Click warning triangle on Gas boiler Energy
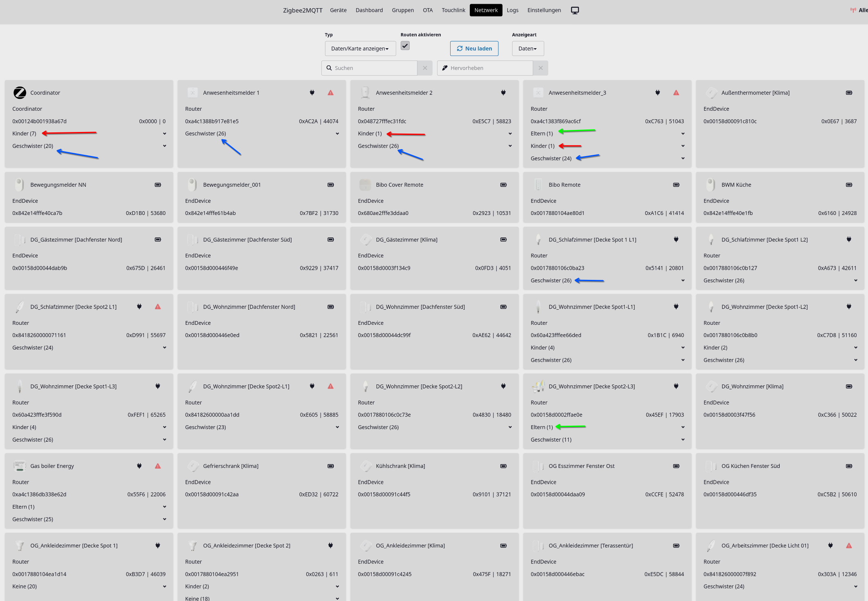Image resolution: width=868 pixels, height=601 pixels. pyautogui.click(x=158, y=466)
